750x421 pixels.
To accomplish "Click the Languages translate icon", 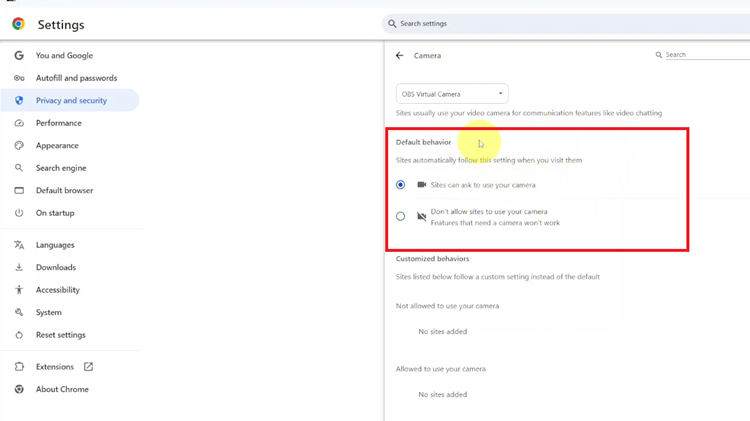I will pyautogui.click(x=19, y=245).
